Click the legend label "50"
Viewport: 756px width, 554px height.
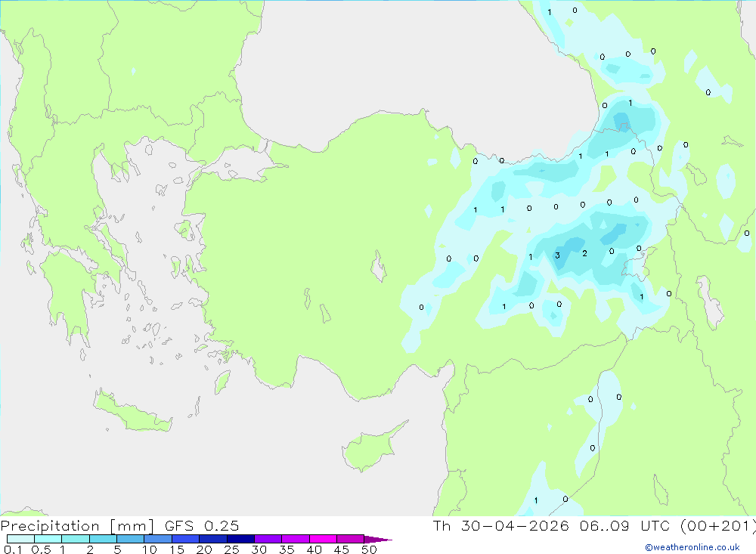point(370,549)
